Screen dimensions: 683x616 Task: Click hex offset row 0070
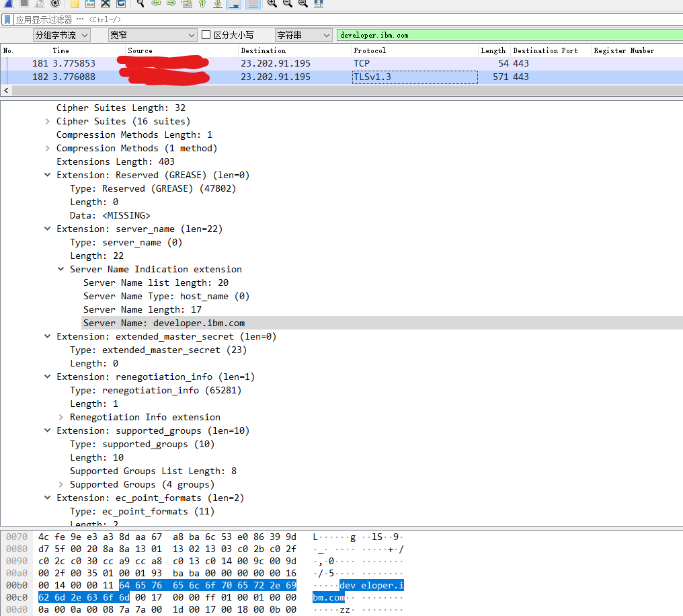(17, 537)
